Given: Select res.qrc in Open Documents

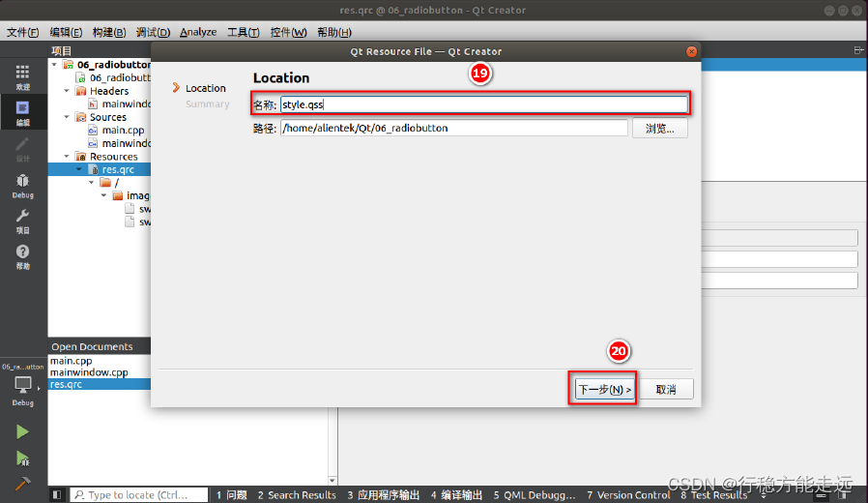Looking at the screenshot, I should 100,384.
